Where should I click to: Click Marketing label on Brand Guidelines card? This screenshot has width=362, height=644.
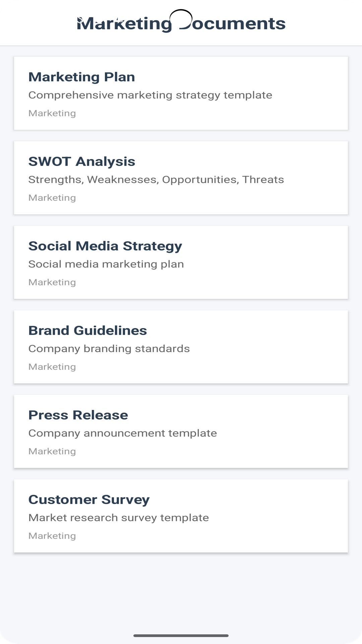tap(52, 367)
